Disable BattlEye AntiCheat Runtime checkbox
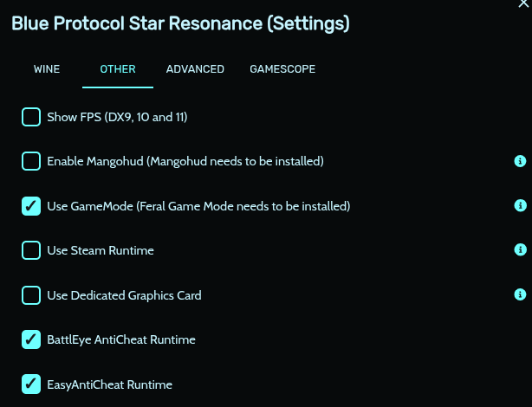Viewport: 532px width, 407px height. [x=31, y=339]
